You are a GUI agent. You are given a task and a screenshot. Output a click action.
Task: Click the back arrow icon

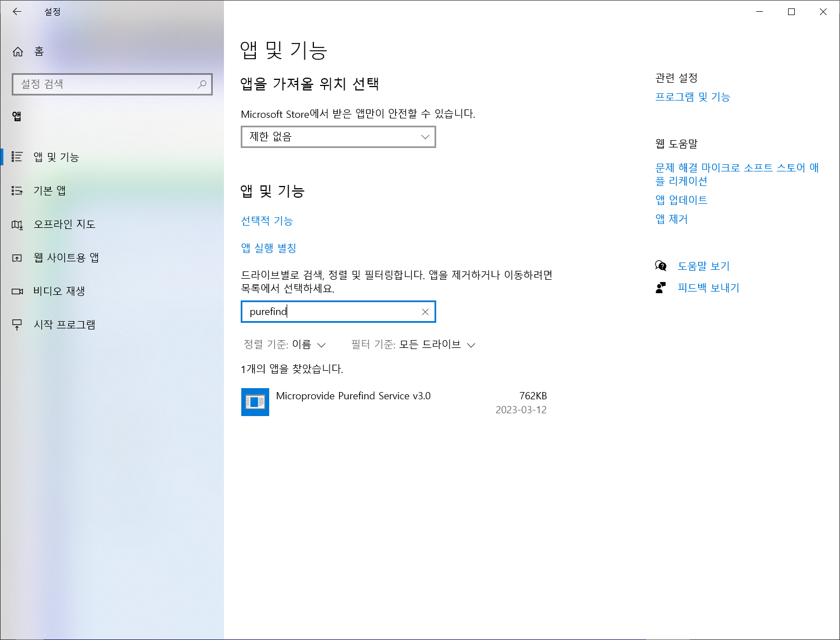pyautogui.click(x=17, y=11)
